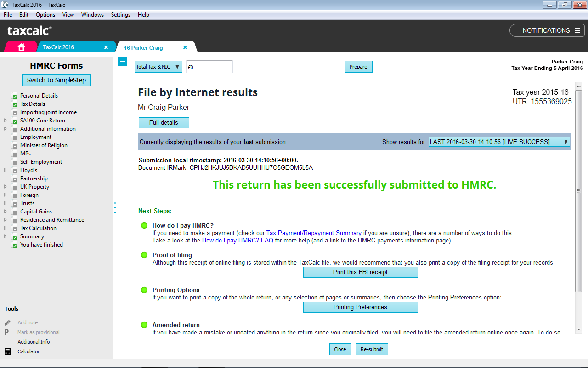Click the £0 total tax input field
Viewport: 588px width, 368px height.
[209, 67]
